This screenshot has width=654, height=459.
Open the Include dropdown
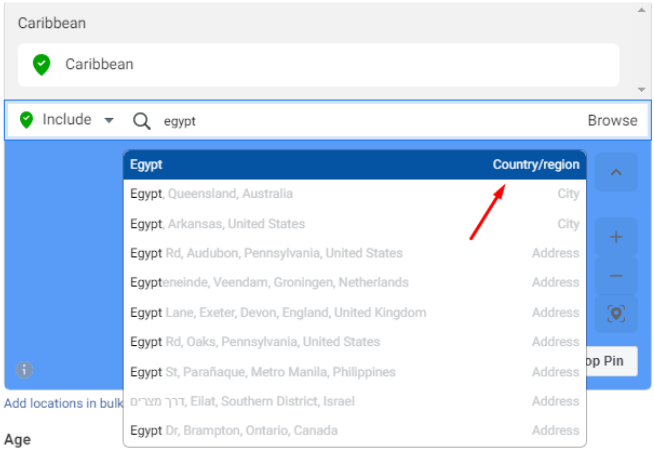tap(109, 121)
